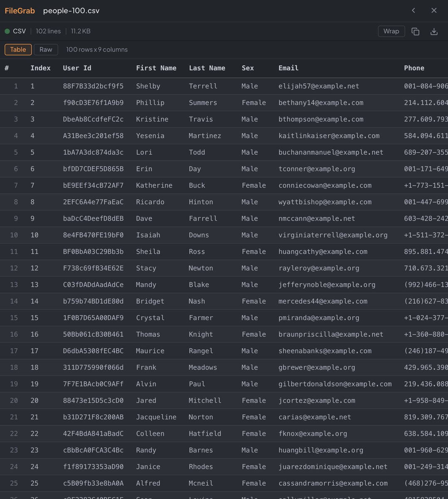Viewport: 448px width, 499px height.
Task: Click the Email column header
Action: [288, 68]
